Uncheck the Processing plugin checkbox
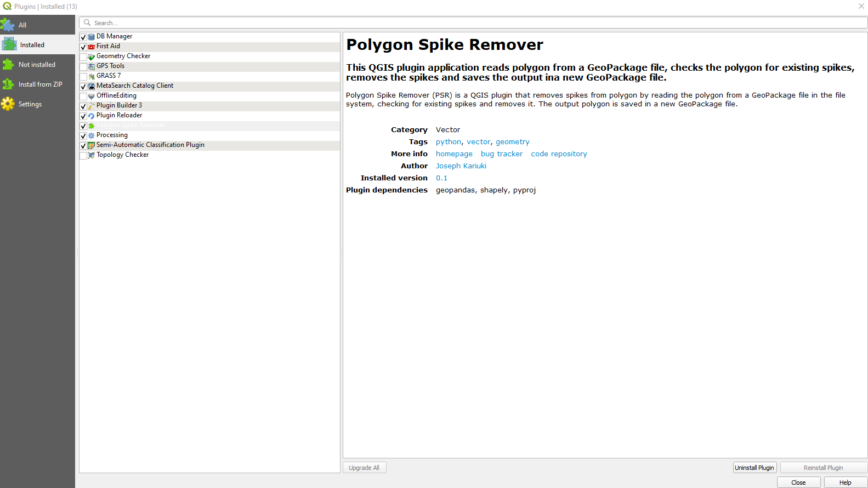The height and width of the screenshot is (488, 868). pos(83,136)
